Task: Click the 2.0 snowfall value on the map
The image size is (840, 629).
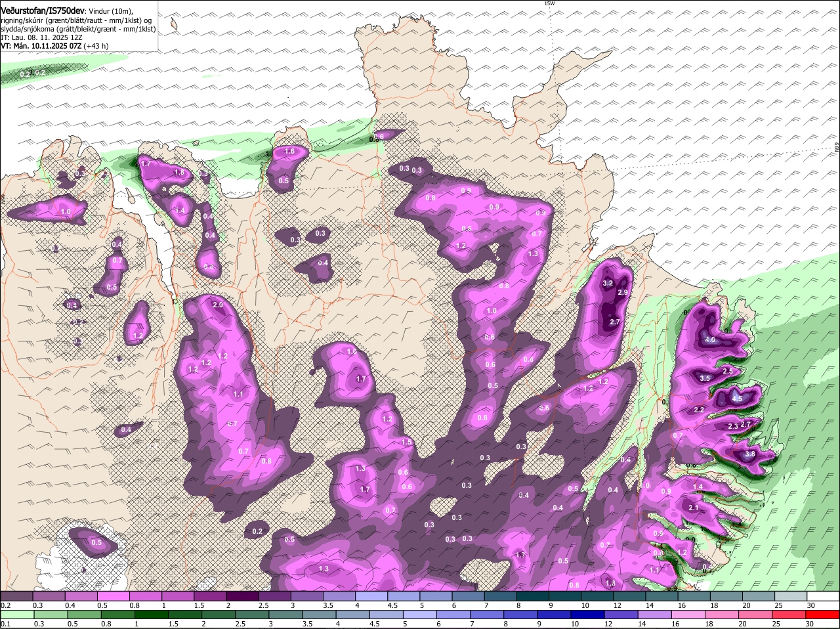Action: pos(219,305)
